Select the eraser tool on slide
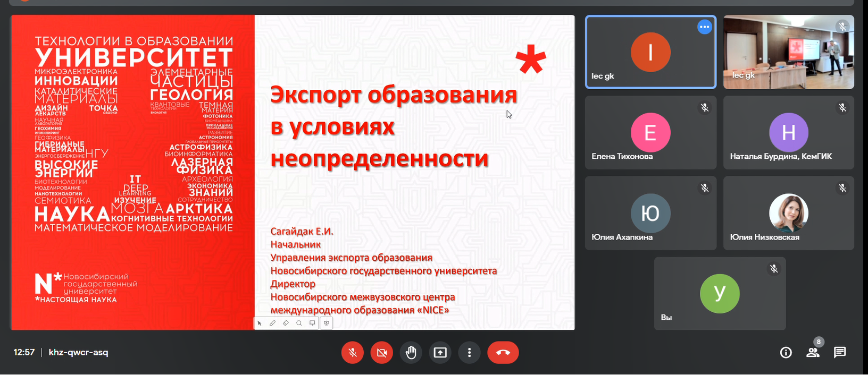Screen dimensions: 868x375 click(x=286, y=323)
